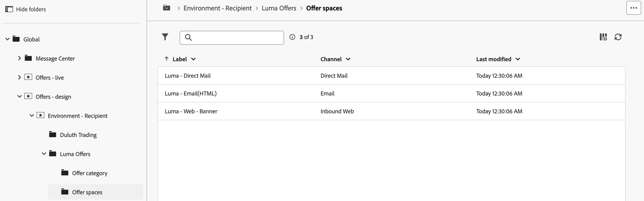The image size is (644, 201).
Task: Expand the Offers - live node
Action: coord(19,77)
